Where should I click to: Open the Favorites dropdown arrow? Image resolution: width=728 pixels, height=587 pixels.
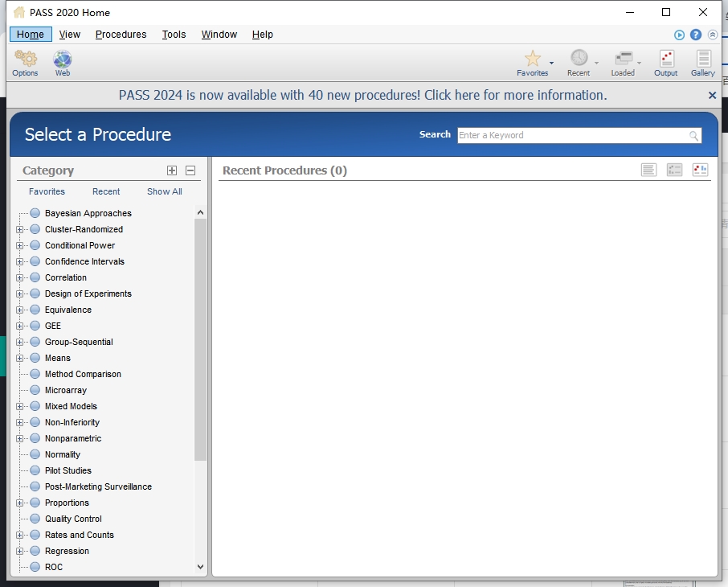click(x=551, y=63)
